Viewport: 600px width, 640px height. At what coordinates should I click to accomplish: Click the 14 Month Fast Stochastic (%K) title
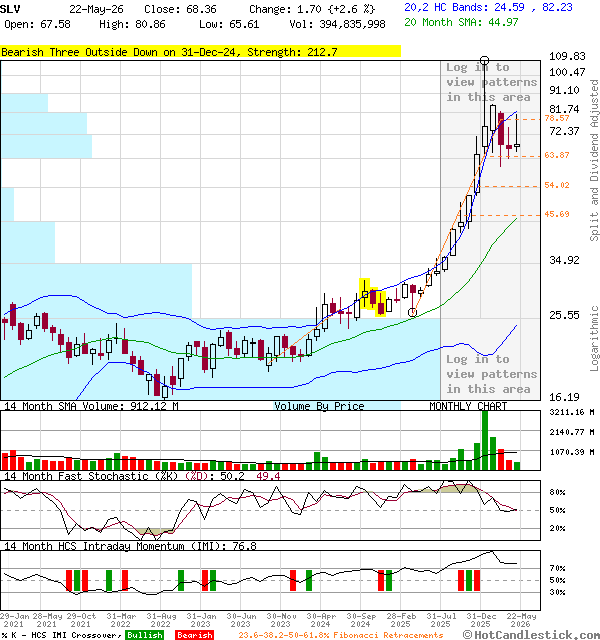tap(91, 476)
